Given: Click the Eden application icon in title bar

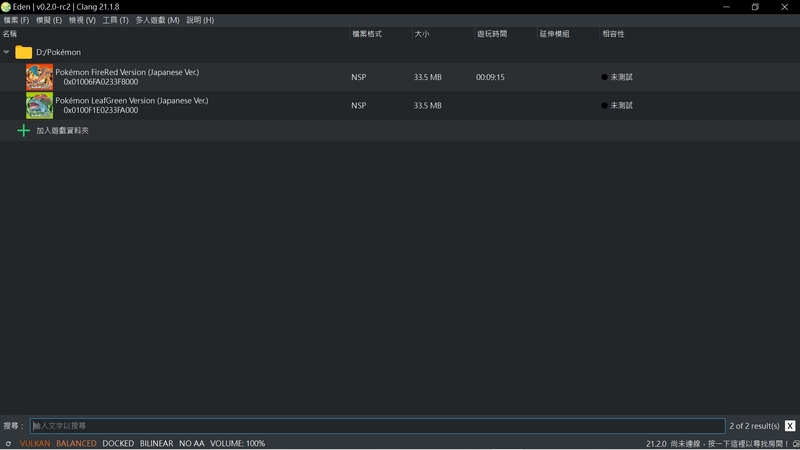Looking at the screenshot, I should coord(6,7).
